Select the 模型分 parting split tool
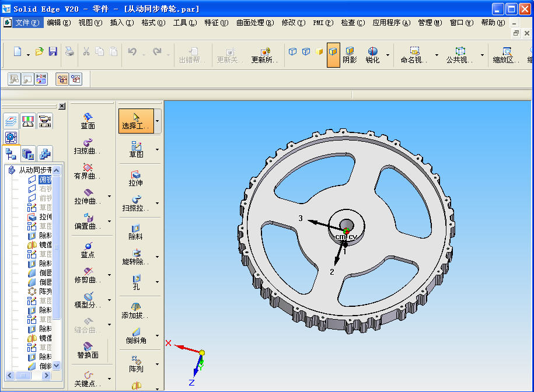This screenshot has height=392, width=534. [88, 300]
